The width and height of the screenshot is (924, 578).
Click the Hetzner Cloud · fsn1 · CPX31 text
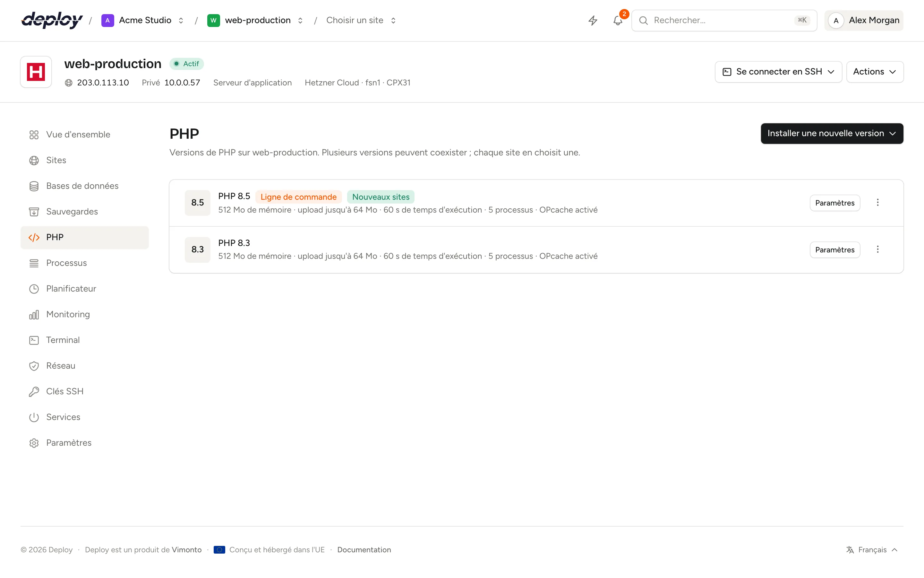[x=357, y=83]
